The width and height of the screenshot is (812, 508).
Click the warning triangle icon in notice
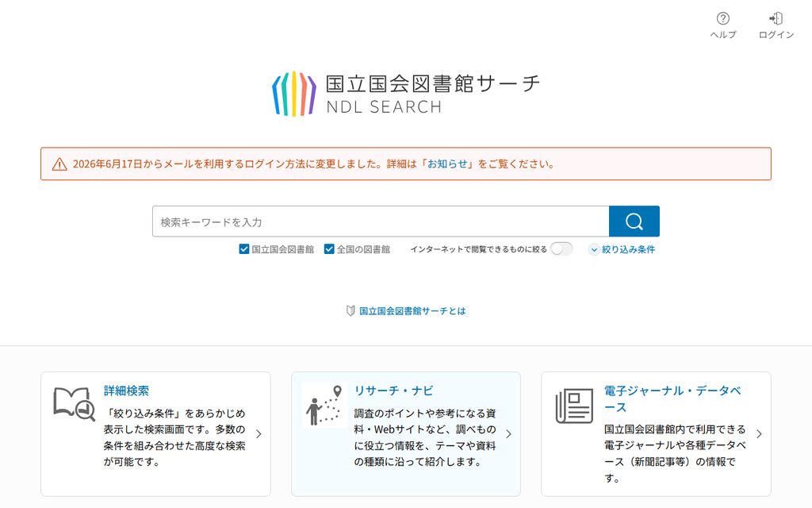[59, 164]
